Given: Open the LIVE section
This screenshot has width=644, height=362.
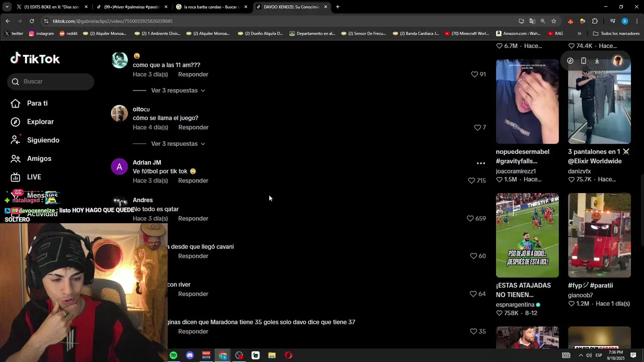Looking at the screenshot, I should tap(34, 177).
